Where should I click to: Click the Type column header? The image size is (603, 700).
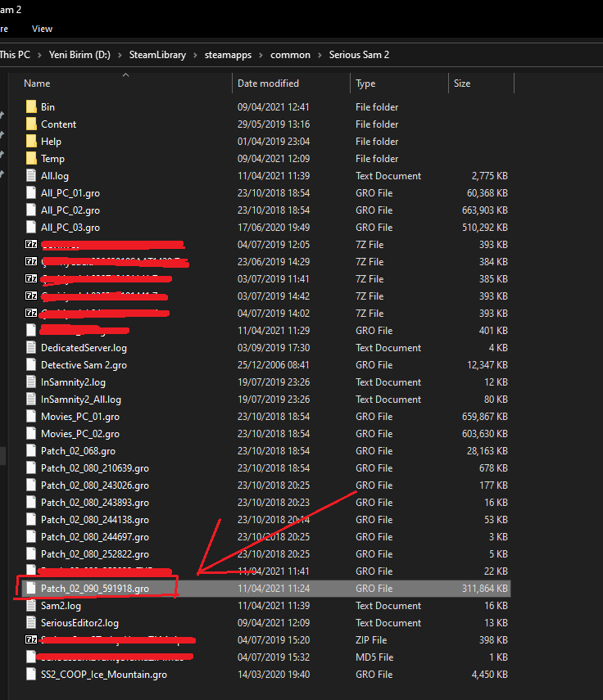pos(365,84)
